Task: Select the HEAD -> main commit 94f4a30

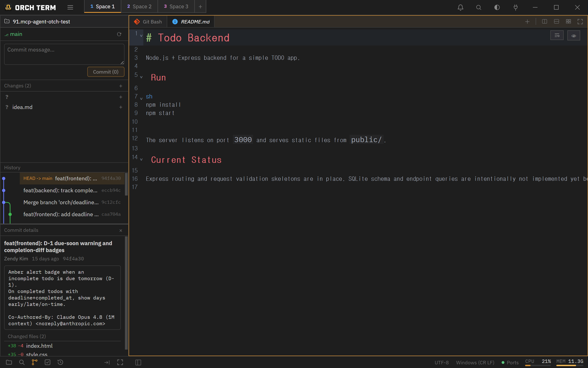Action: pyautogui.click(x=72, y=178)
